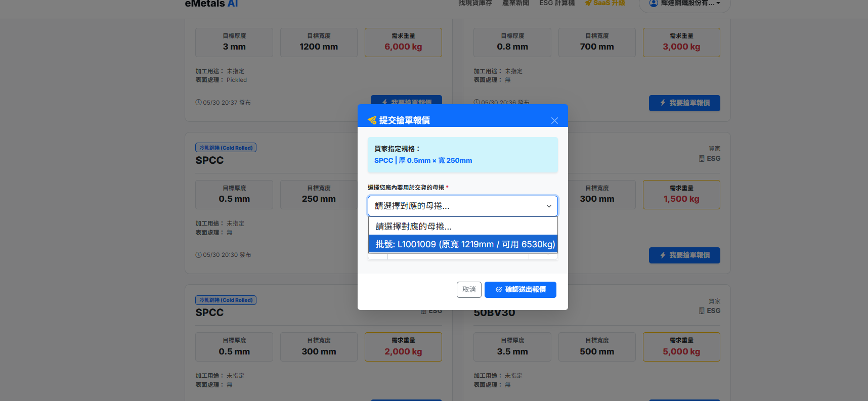The width and height of the screenshot is (868, 401).
Task: Click 確認送出報價 to submit the quote
Action: 520,290
